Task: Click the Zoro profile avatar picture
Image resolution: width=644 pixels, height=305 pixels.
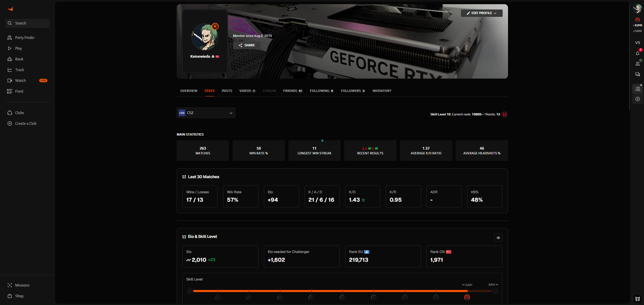Action: click(205, 37)
